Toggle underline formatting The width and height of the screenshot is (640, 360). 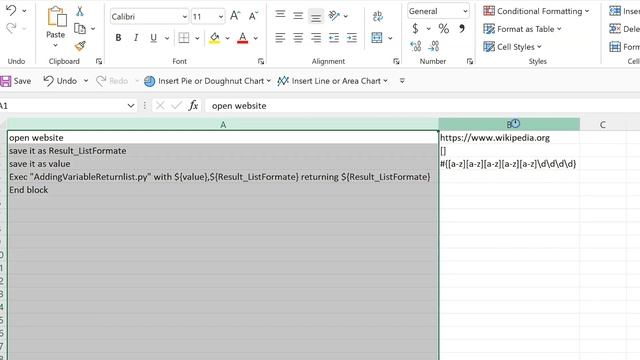click(153, 38)
